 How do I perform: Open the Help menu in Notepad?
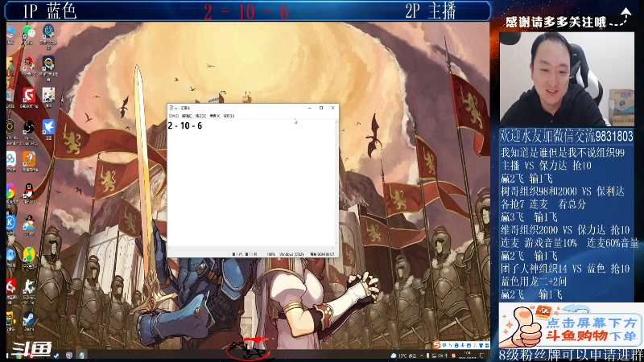tap(229, 116)
